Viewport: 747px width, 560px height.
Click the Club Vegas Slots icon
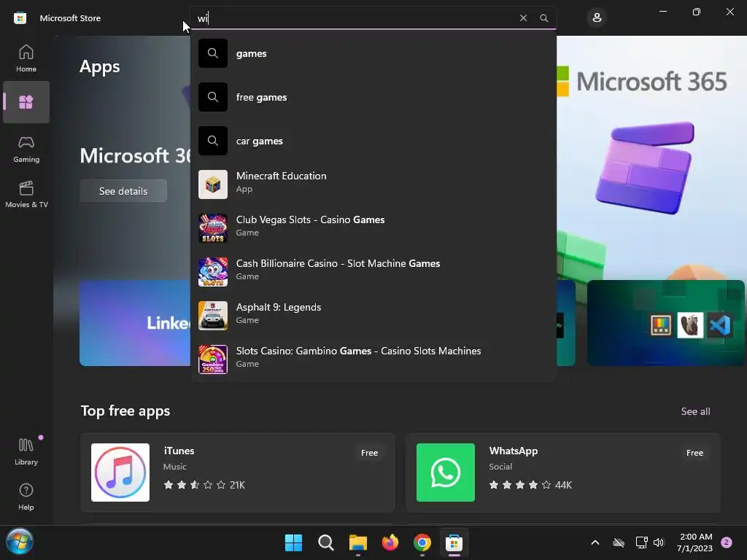point(213,228)
